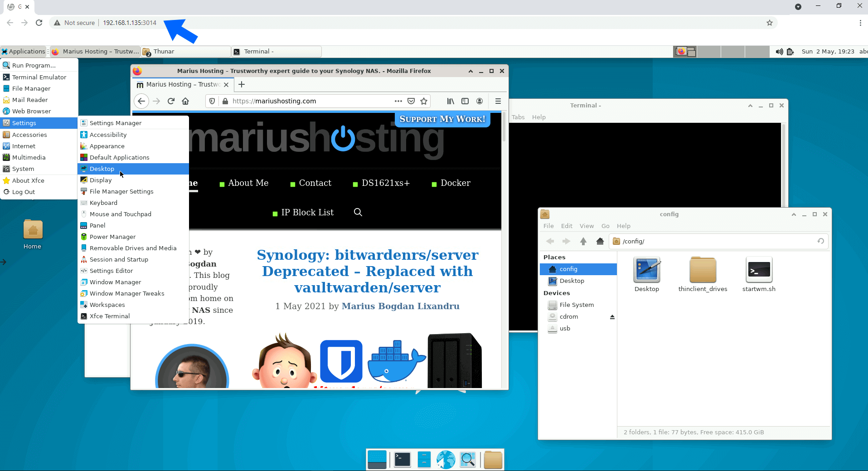The height and width of the screenshot is (471, 868).
Task: Reload the outer Chrome browser page
Action: coord(39,23)
